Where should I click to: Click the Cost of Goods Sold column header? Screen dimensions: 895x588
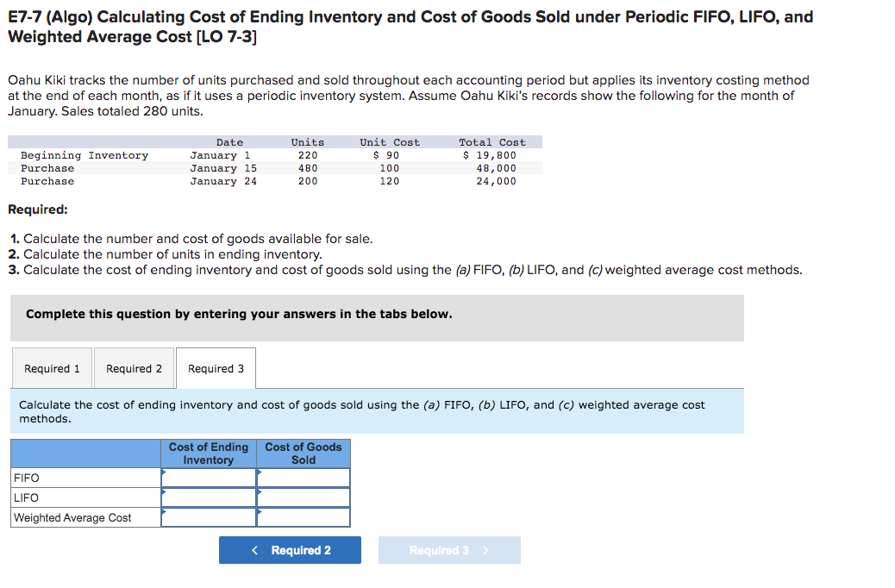pos(304,453)
